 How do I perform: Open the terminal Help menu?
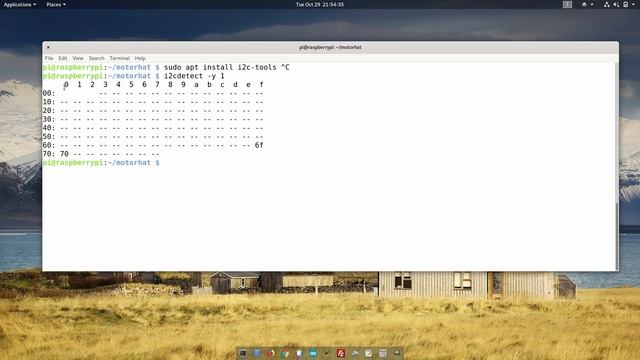(x=140, y=58)
